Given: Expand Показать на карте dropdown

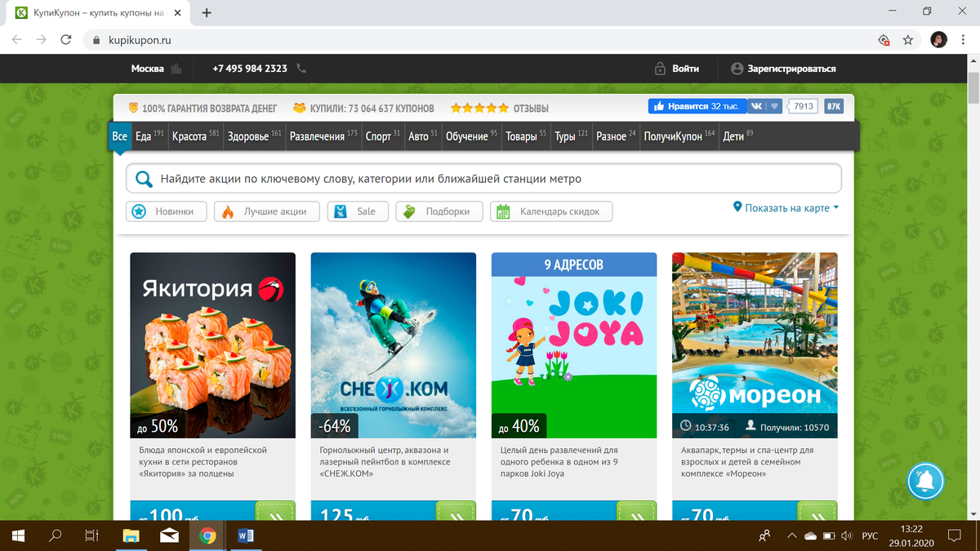Looking at the screenshot, I should click(x=786, y=208).
